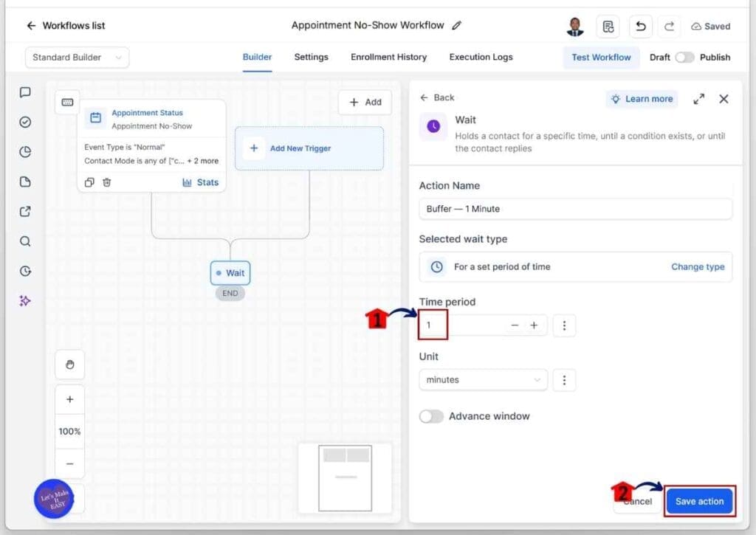
Task: Click Change type link
Action: pyautogui.click(x=698, y=267)
